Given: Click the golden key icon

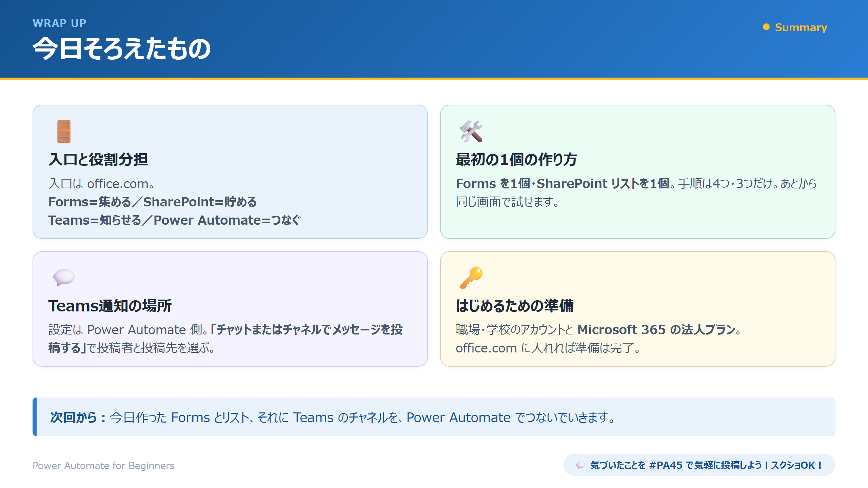Looking at the screenshot, I should 471,278.
